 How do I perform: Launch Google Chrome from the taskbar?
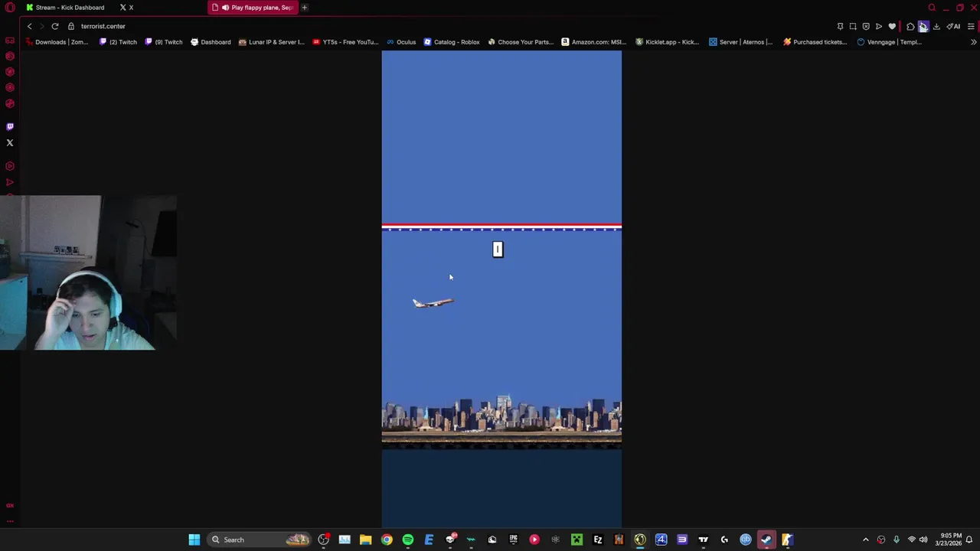[x=387, y=540]
